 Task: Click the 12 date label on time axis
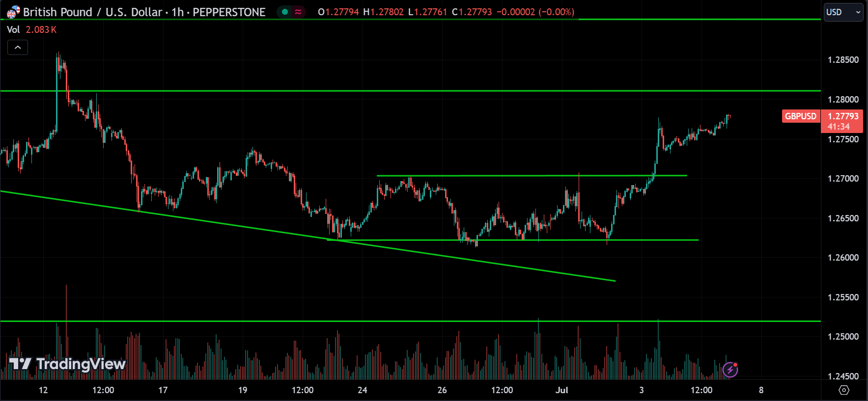[43, 390]
